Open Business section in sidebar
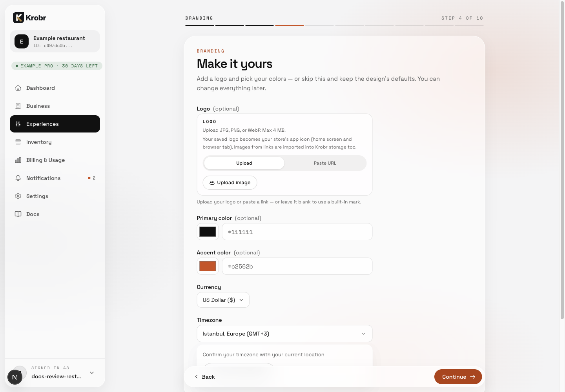 click(55, 106)
